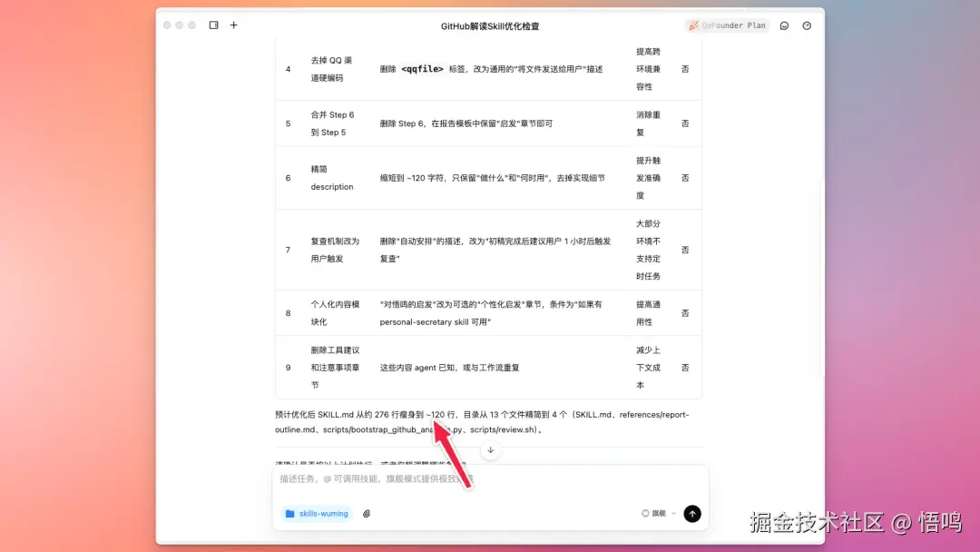This screenshot has width=980, height=552.
Task: Select the skills-wuming skill chip
Action: point(315,514)
